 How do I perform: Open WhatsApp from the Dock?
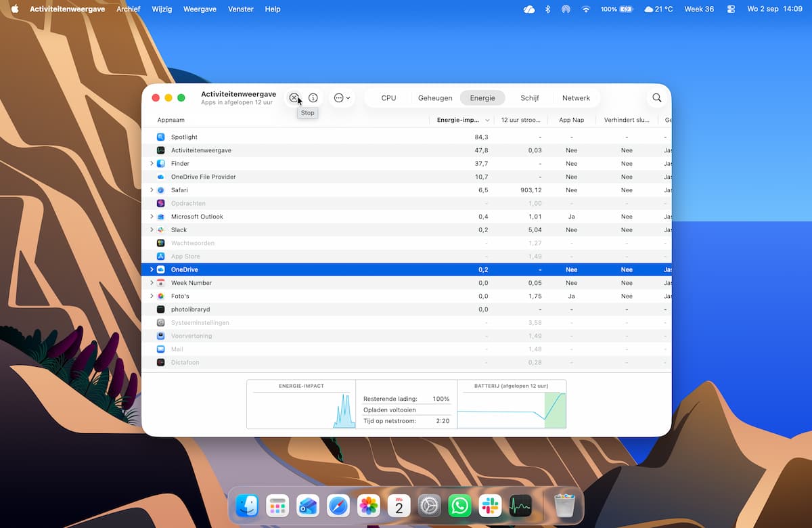point(460,506)
